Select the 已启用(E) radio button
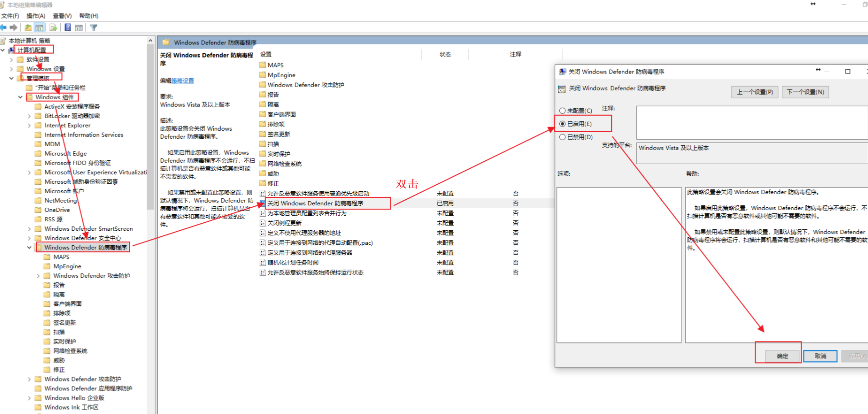The width and height of the screenshot is (868, 414). [x=562, y=124]
